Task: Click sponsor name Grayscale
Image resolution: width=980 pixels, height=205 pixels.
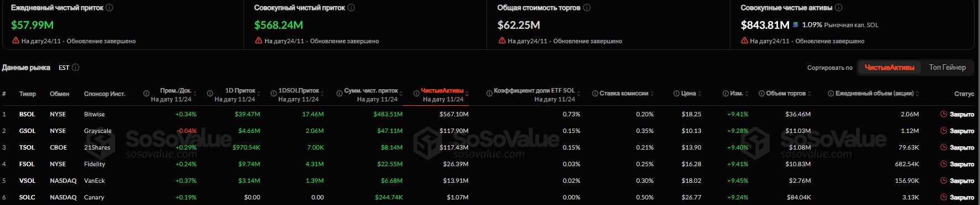Action: click(x=98, y=131)
